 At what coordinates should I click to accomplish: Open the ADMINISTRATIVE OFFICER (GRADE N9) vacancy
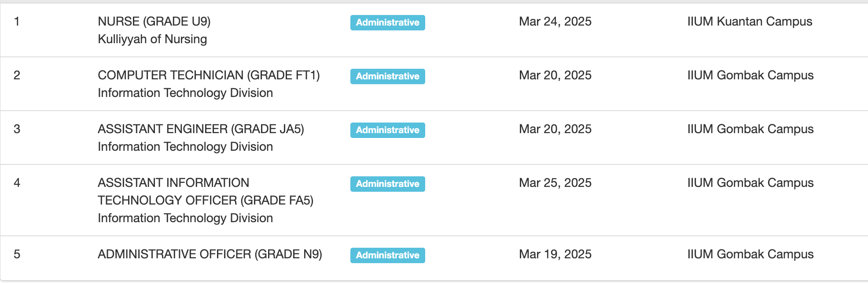coord(210,254)
